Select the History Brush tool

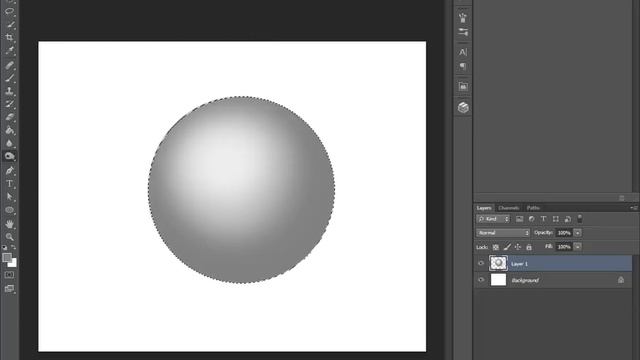[9, 104]
